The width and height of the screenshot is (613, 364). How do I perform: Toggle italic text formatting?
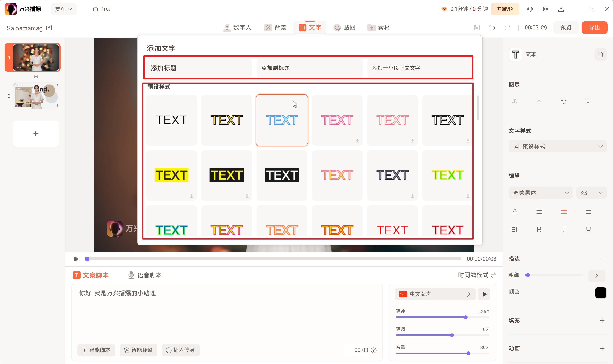pyautogui.click(x=564, y=230)
